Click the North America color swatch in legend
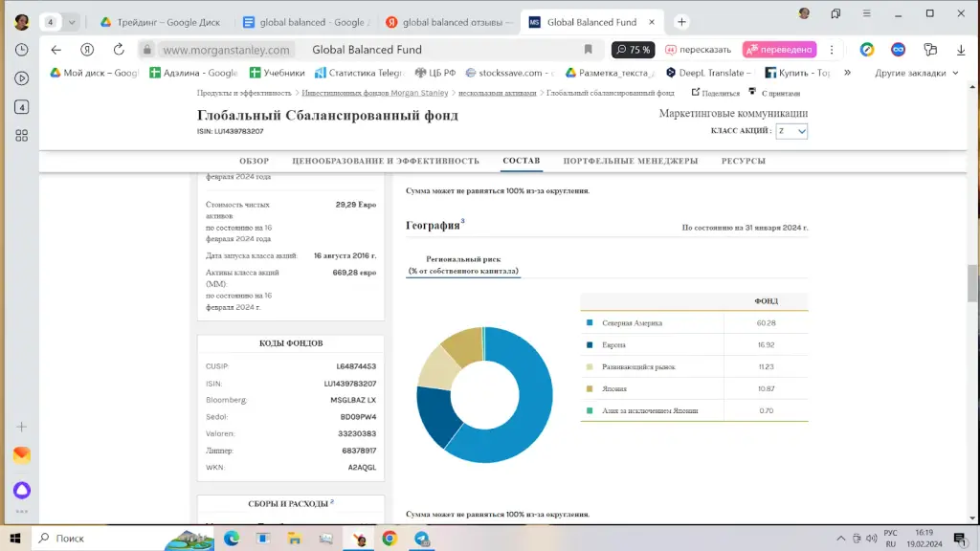The height and width of the screenshot is (551, 980). pyautogui.click(x=590, y=323)
